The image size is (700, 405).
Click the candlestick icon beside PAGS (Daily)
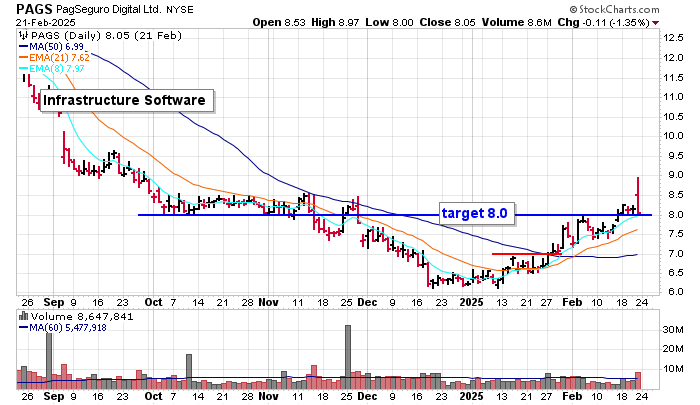click(23, 35)
